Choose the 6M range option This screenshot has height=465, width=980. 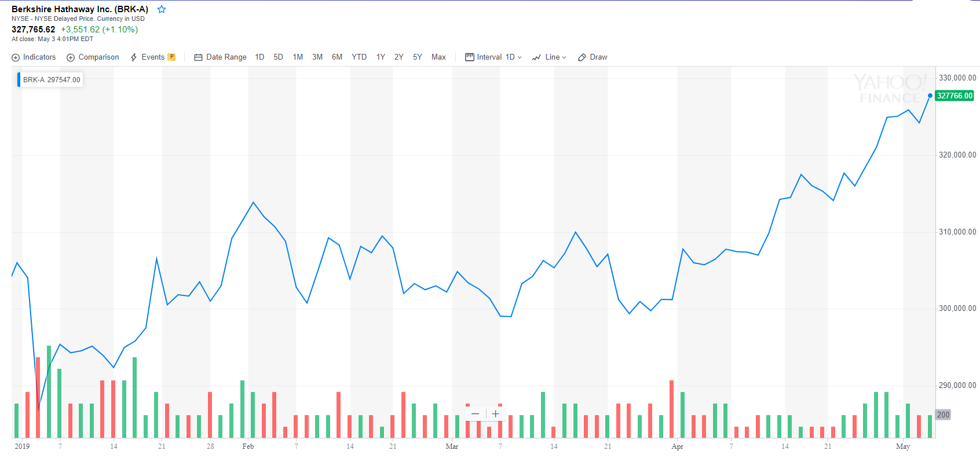click(337, 57)
